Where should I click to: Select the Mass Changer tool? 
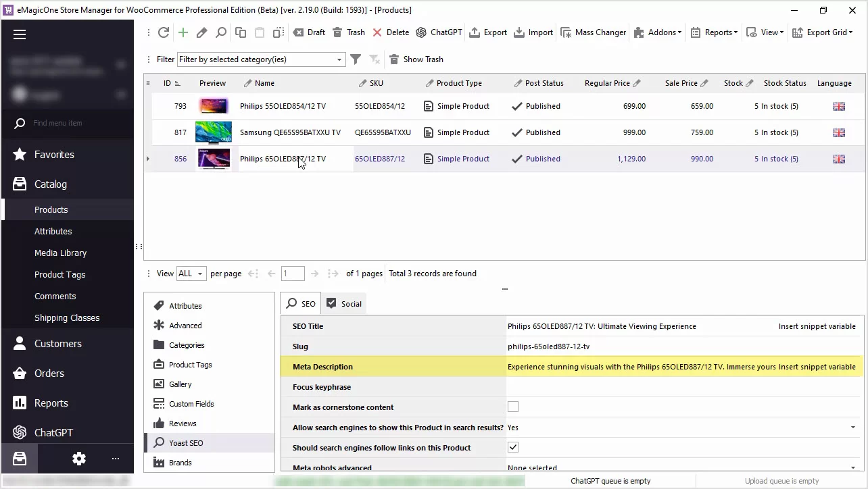tap(593, 32)
